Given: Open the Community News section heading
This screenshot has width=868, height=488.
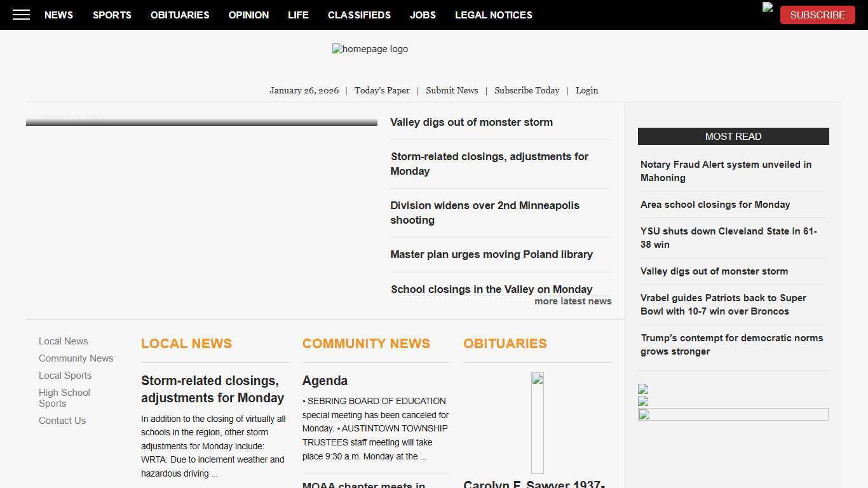Looking at the screenshot, I should pos(366,344).
